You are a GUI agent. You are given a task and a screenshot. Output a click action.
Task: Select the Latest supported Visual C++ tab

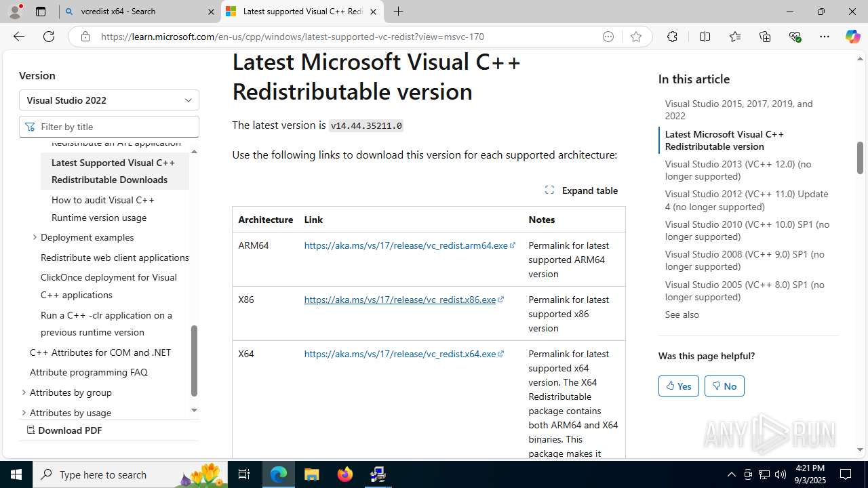click(302, 12)
